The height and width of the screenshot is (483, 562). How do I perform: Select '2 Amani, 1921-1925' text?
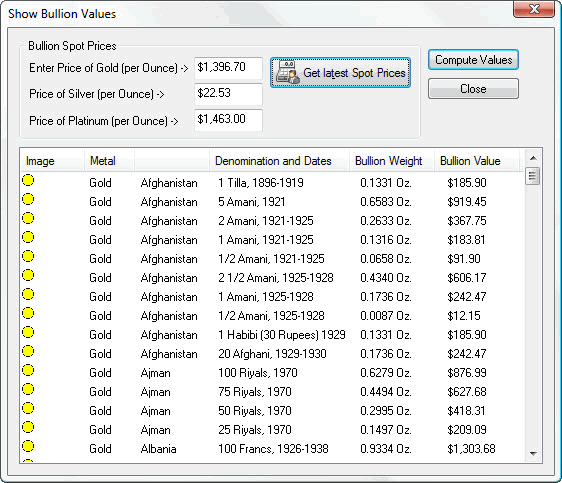tap(266, 221)
